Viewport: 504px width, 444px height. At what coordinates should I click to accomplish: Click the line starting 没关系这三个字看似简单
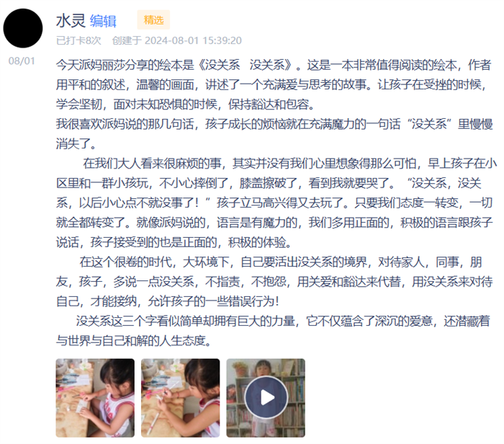point(283,321)
